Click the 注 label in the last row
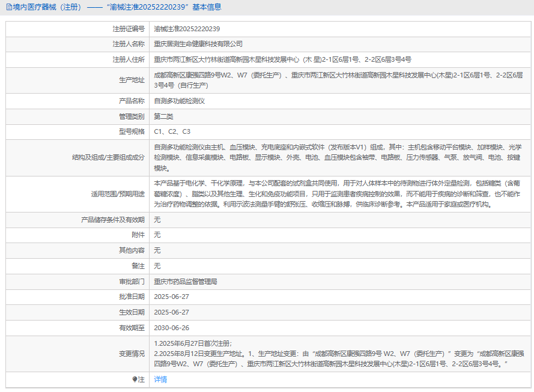The width and height of the screenshot is (534, 392). click(x=141, y=379)
